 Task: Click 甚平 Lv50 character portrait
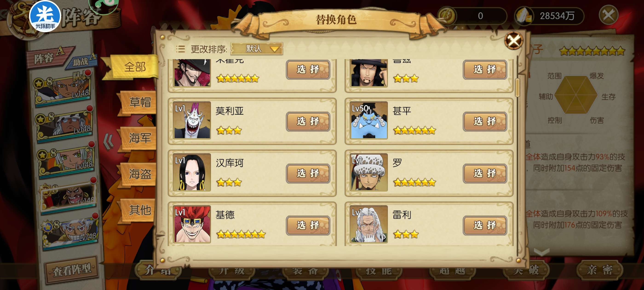(368, 120)
